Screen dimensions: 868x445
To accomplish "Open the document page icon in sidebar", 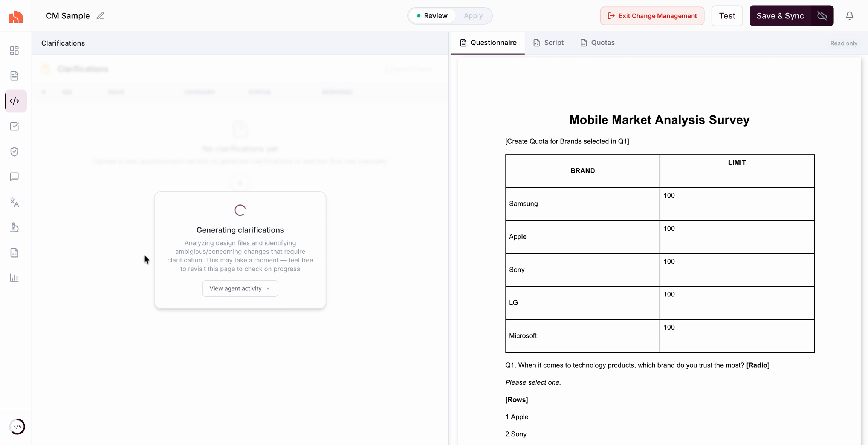I will (14, 76).
